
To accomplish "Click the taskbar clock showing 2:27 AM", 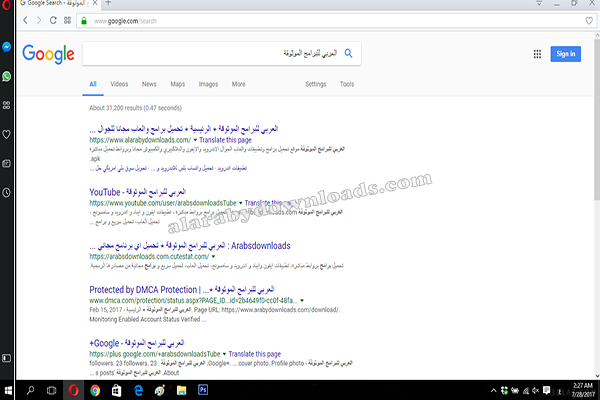I will click(x=583, y=390).
